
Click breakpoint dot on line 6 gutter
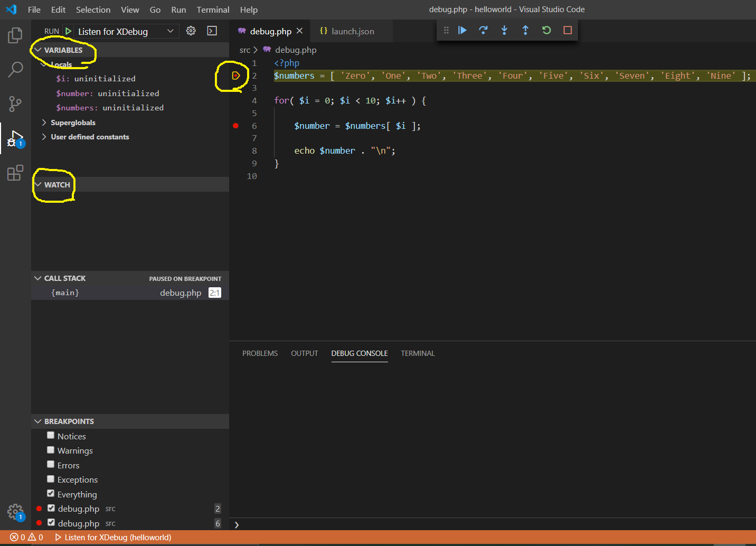235,126
